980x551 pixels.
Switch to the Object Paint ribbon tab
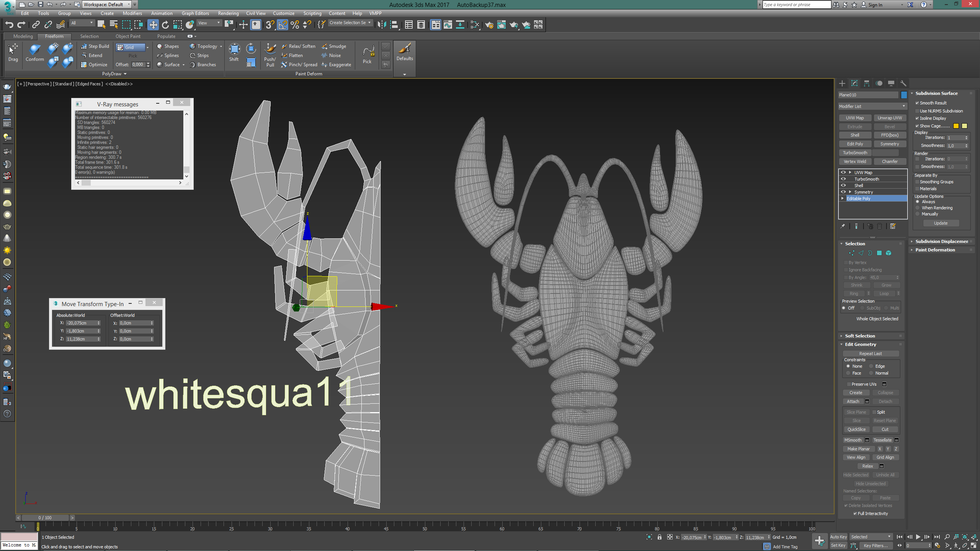(x=128, y=36)
